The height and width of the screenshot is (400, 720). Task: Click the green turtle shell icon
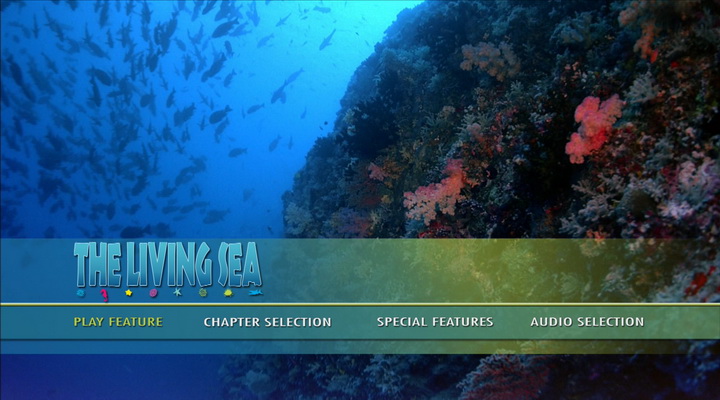(x=203, y=293)
